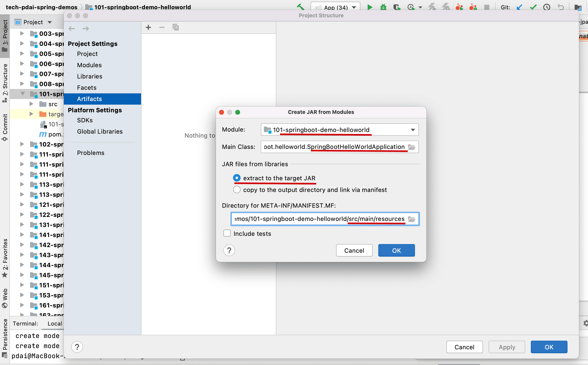
Task: Browse for the Main Class with the folder icon
Action: coord(412,147)
